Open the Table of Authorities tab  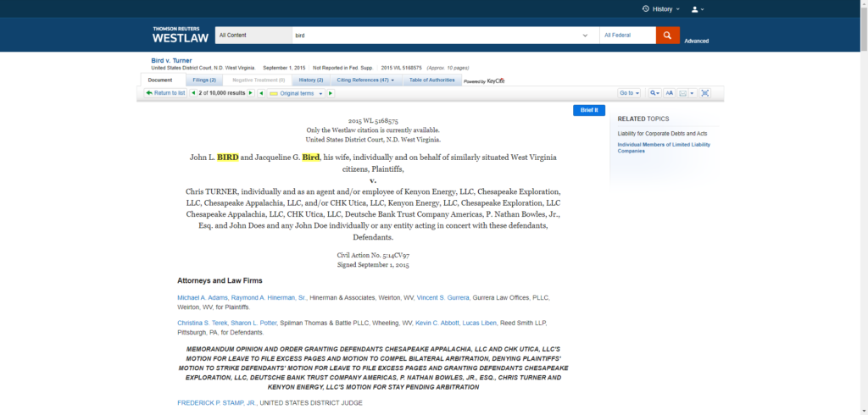point(431,80)
